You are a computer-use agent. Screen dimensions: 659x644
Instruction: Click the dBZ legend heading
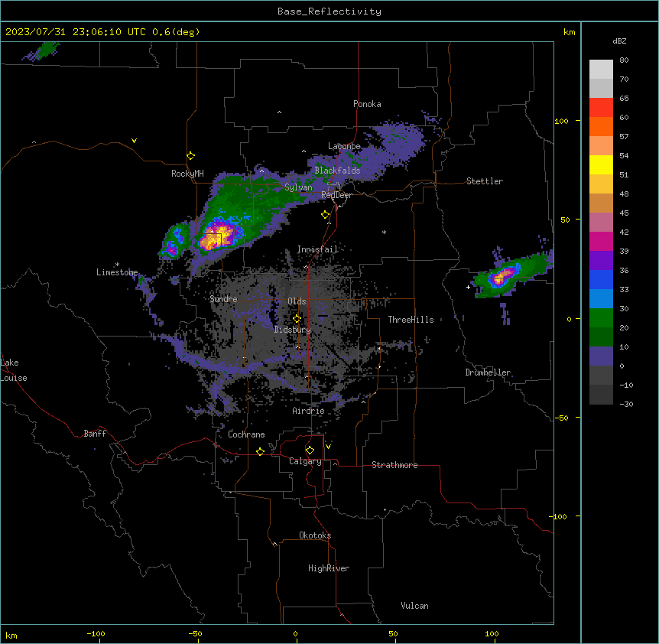click(x=619, y=41)
